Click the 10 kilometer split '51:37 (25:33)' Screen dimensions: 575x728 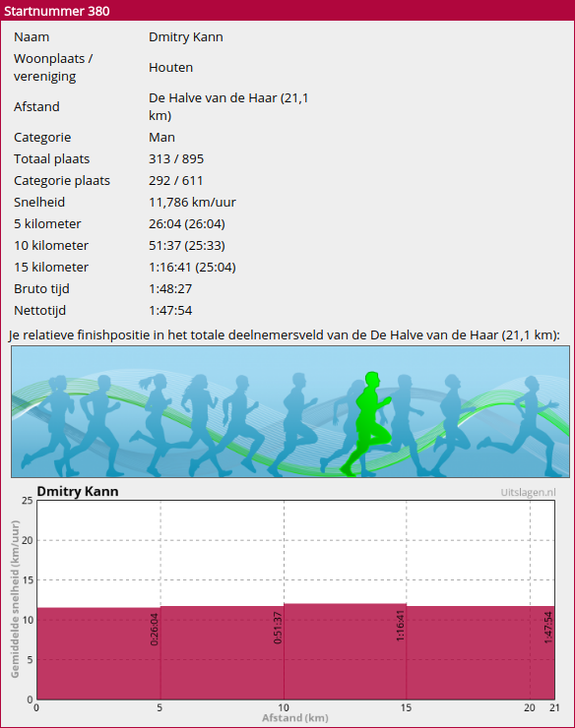coord(187,246)
